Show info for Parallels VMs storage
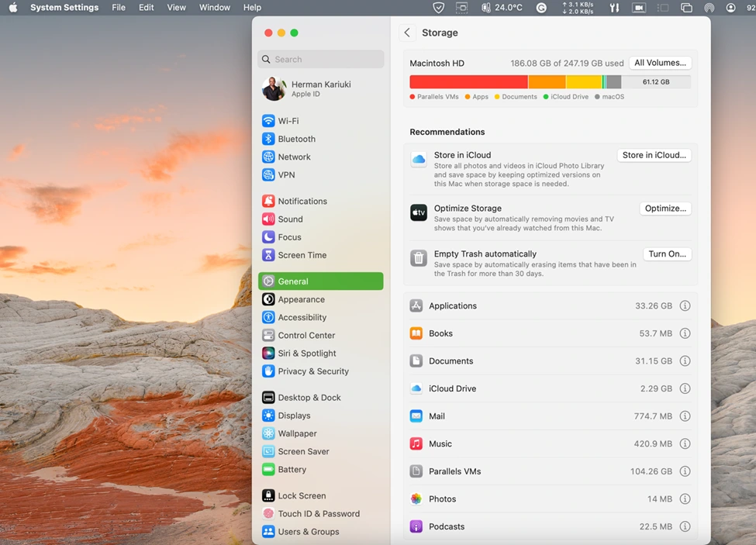The image size is (756, 545). [x=685, y=471]
